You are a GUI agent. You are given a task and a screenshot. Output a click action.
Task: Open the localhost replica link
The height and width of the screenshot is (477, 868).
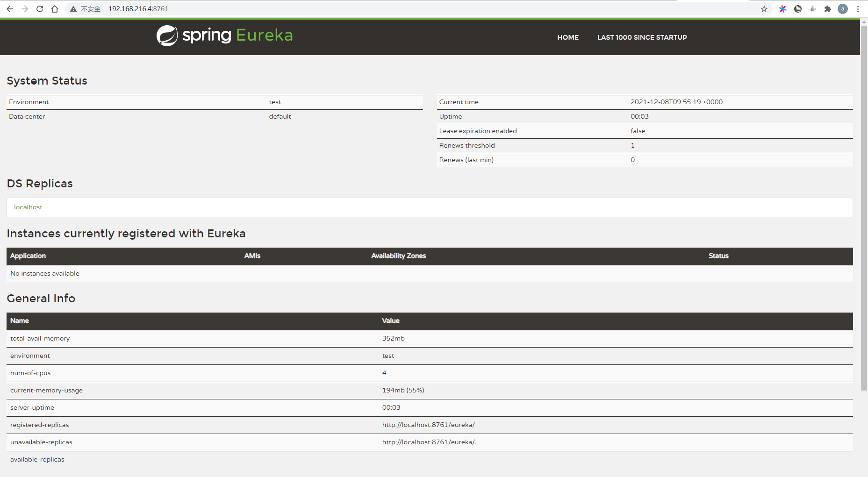coord(28,207)
